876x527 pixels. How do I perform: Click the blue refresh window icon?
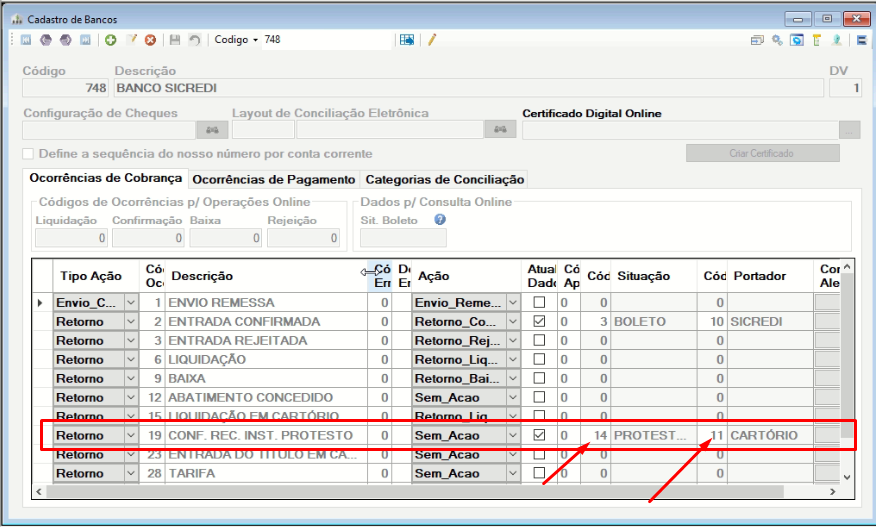(797, 40)
